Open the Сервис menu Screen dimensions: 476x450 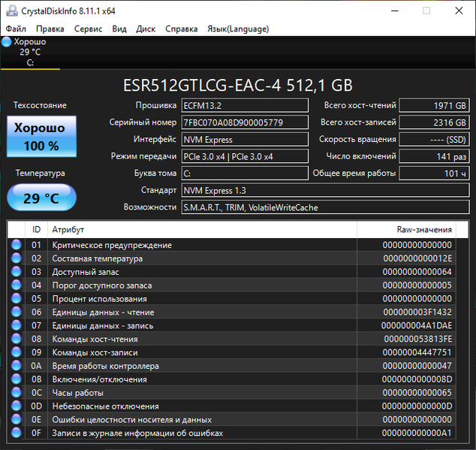tap(89, 29)
